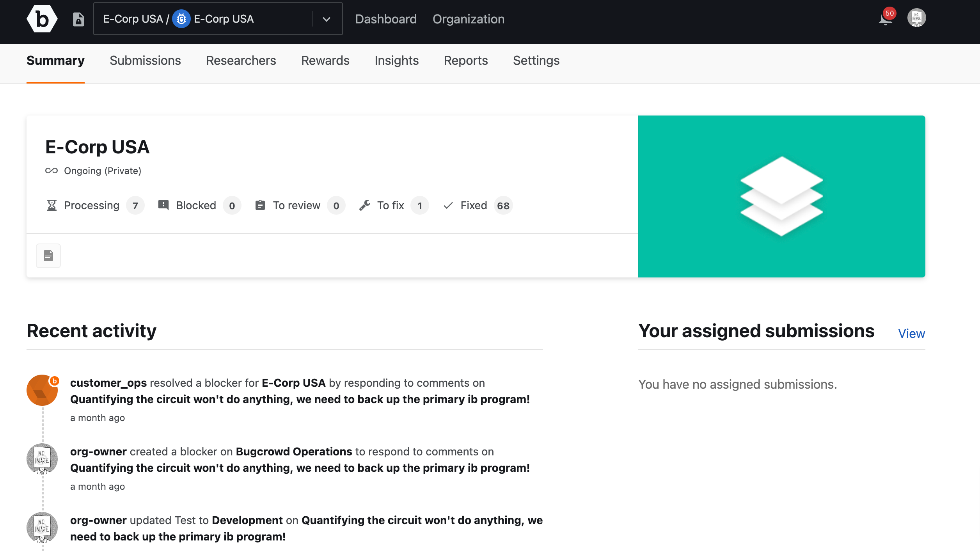Click the Blocked count badge

232,206
